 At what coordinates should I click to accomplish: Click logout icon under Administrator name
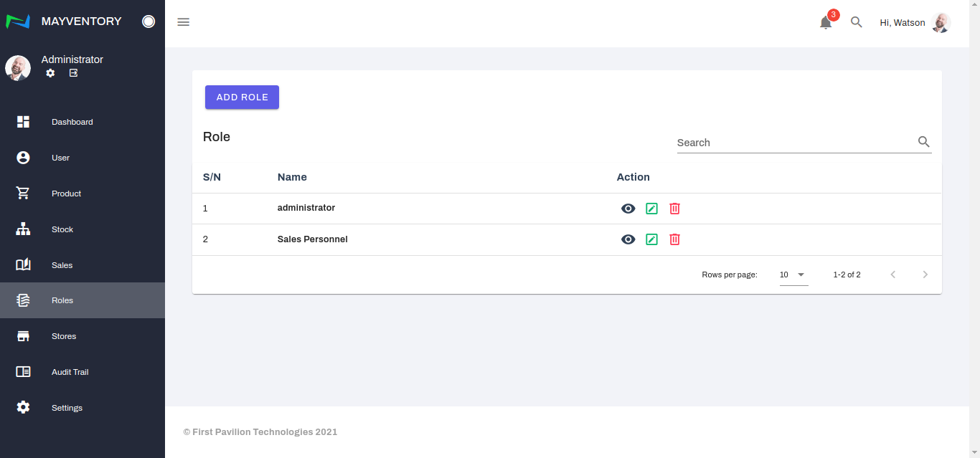click(73, 73)
